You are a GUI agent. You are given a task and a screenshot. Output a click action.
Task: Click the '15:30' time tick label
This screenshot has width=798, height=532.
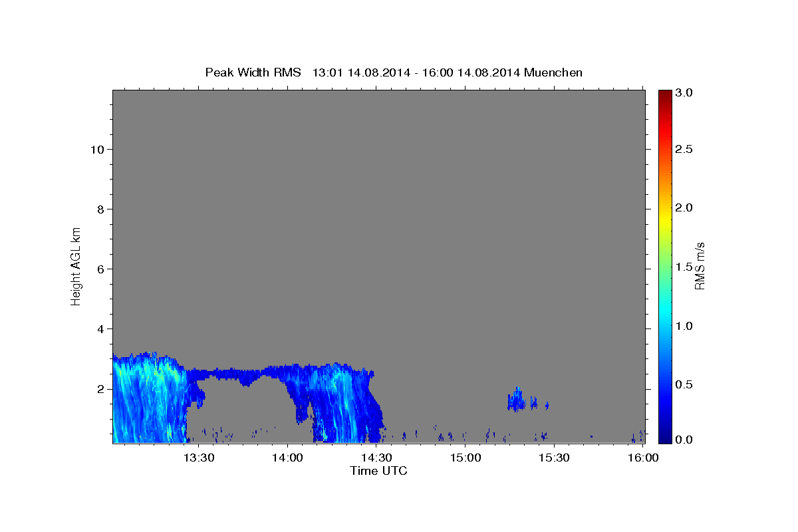[554, 458]
